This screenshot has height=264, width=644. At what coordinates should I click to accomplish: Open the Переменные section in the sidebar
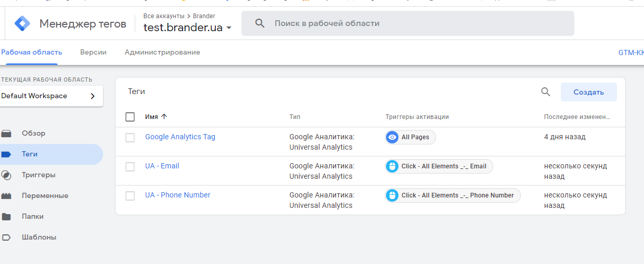[45, 196]
